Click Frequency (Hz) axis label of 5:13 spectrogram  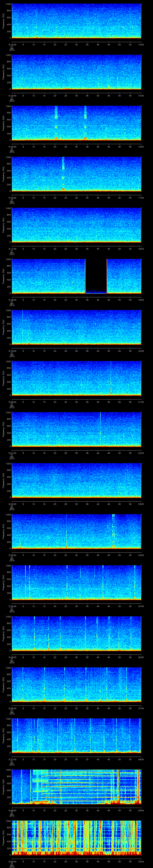(x=3, y=21)
